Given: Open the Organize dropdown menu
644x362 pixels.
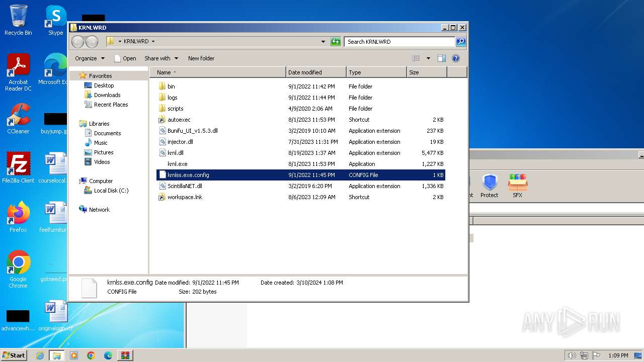Looking at the screenshot, I should click(90, 58).
